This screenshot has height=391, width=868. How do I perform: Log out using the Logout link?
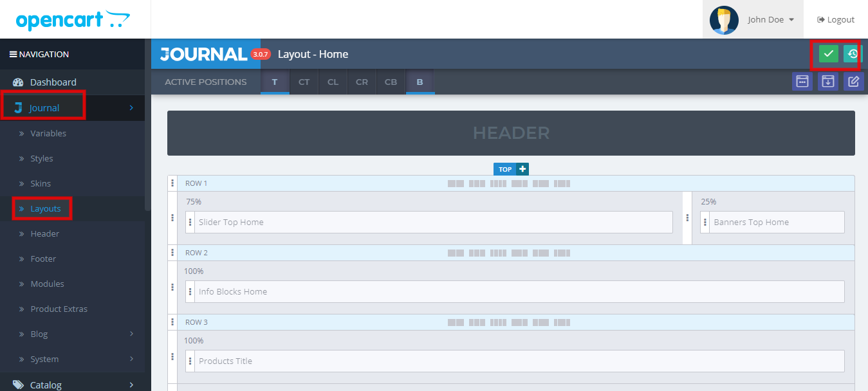836,20
